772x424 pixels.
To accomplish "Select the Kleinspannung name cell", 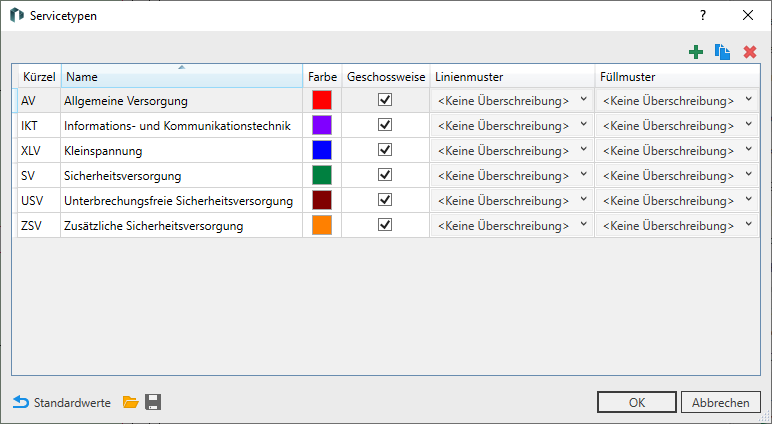I will (x=182, y=151).
